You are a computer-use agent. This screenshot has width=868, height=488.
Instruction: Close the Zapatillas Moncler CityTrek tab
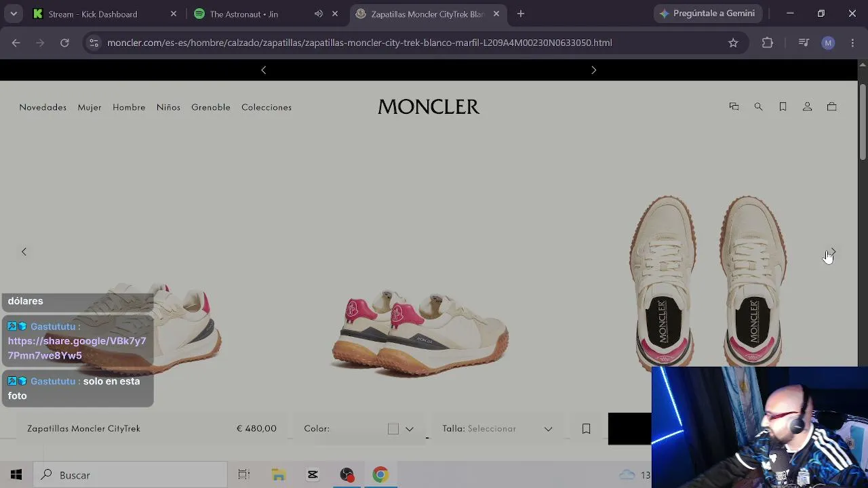[496, 14]
